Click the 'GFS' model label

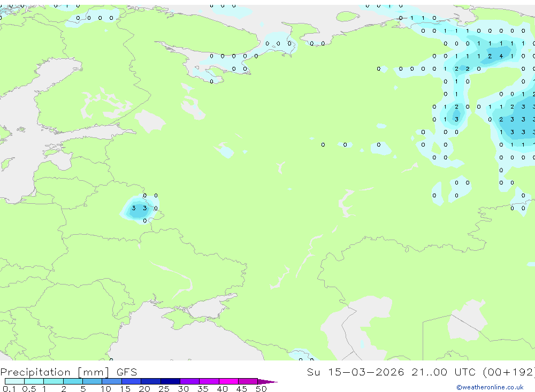[x=127, y=372]
